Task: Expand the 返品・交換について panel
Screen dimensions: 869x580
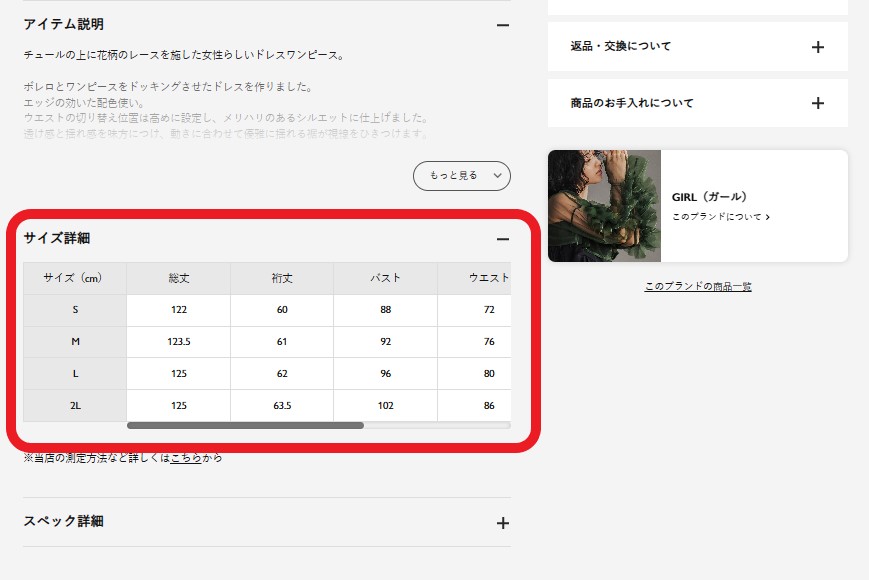Action: point(698,47)
